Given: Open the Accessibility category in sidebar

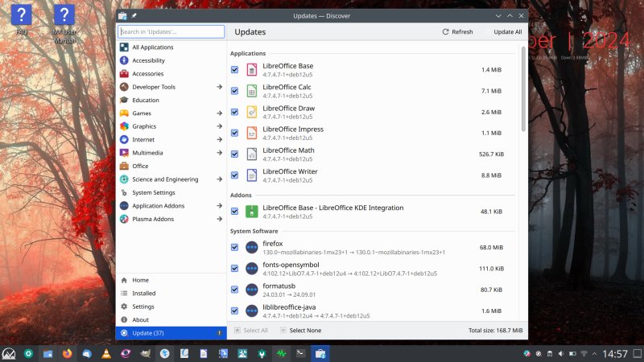Looking at the screenshot, I should click(148, 60).
